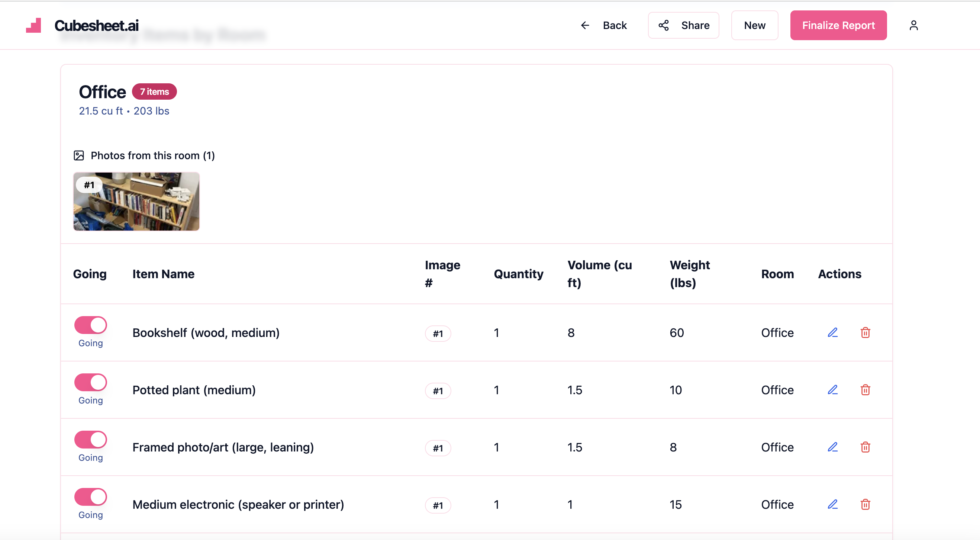The width and height of the screenshot is (980, 540).
Task: Click the edit pencil for Bookshelf row
Action: 832,332
